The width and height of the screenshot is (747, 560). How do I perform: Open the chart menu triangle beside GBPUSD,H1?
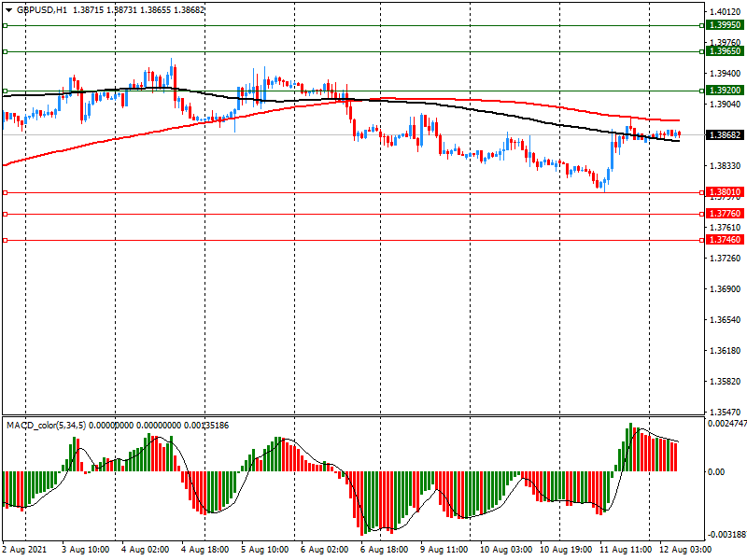coord(8,10)
